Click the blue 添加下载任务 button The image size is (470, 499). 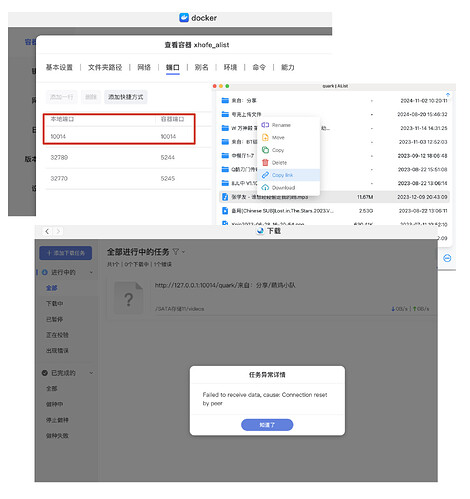click(x=66, y=253)
